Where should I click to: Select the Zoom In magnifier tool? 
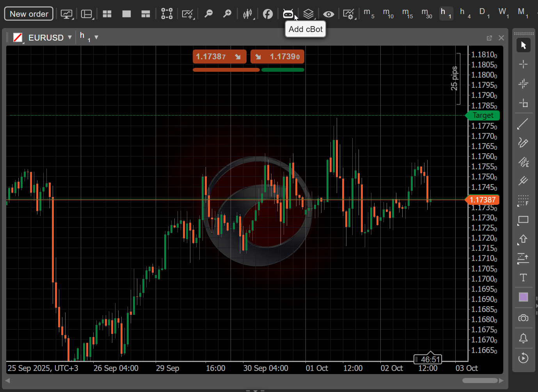click(x=227, y=14)
